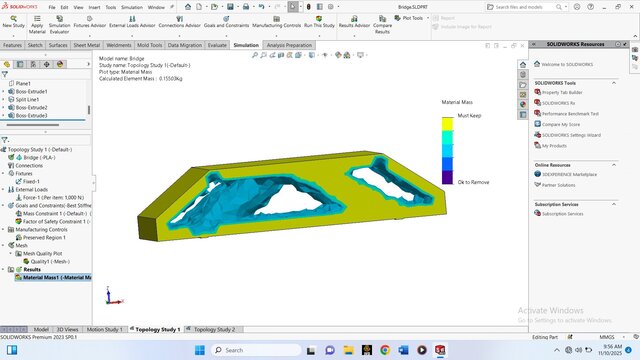Open Goals and Constraints tool
The height and width of the screenshot is (360, 640).
(226, 22)
